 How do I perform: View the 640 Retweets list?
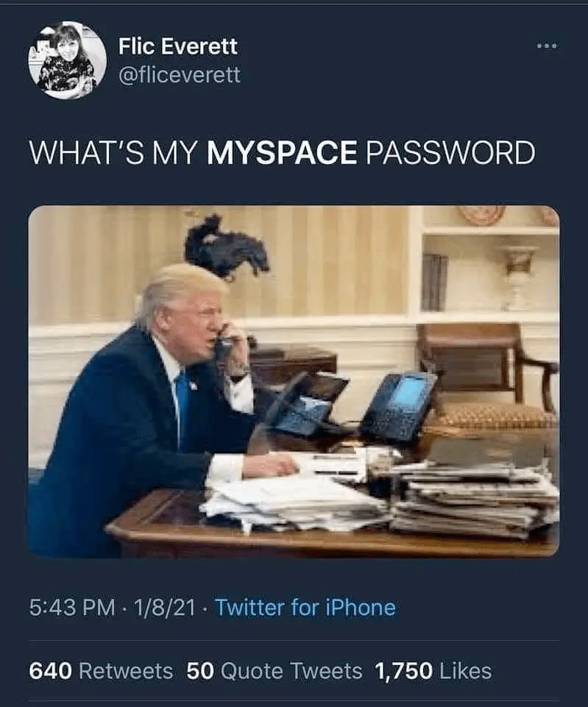101,670
